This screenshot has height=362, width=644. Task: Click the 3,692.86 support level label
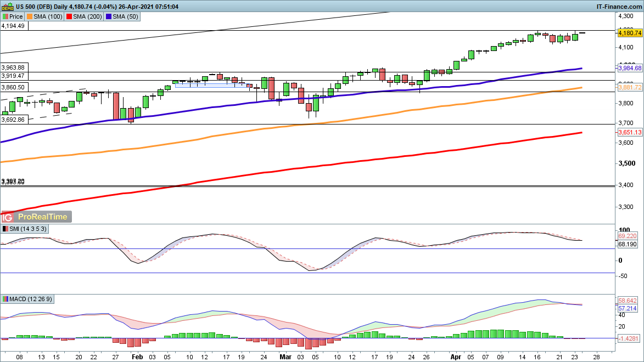13,119
